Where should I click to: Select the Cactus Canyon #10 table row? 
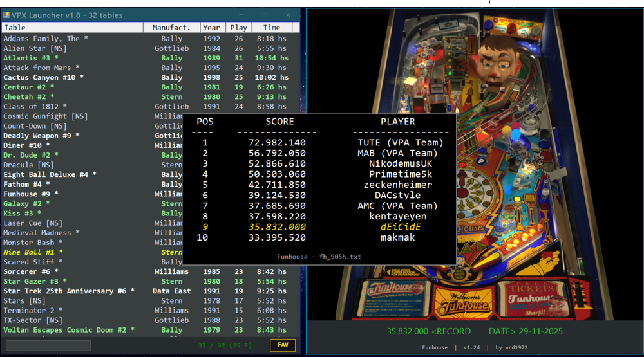[x=151, y=78]
